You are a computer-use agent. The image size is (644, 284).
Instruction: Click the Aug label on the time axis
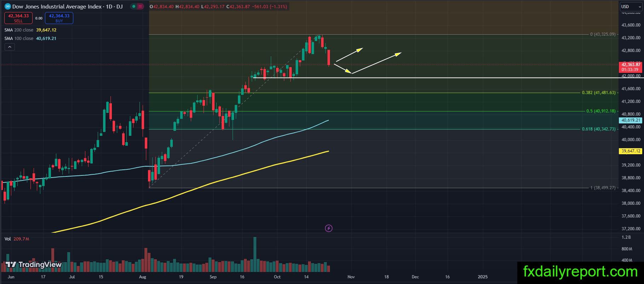click(x=143, y=277)
